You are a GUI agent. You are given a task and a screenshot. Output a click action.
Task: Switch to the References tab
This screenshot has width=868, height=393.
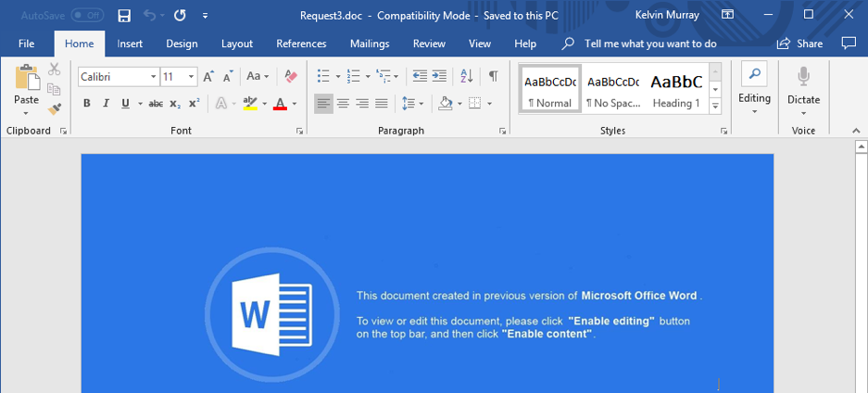click(x=301, y=44)
